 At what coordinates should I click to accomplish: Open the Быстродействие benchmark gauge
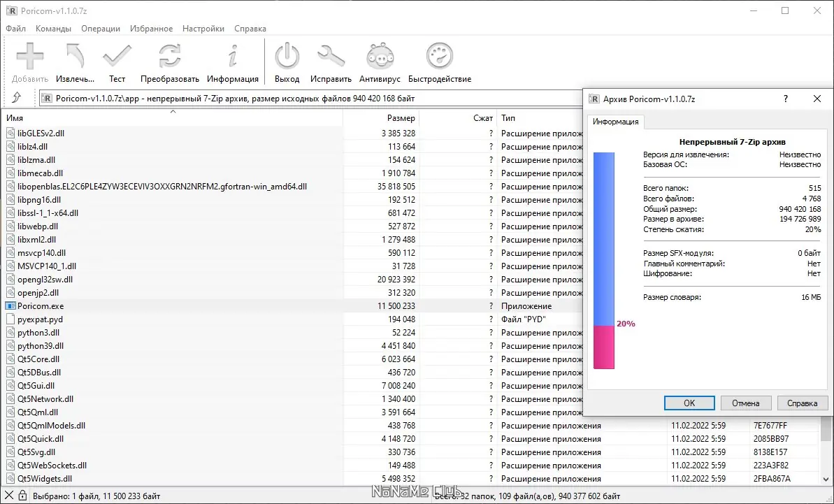click(440, 57)
